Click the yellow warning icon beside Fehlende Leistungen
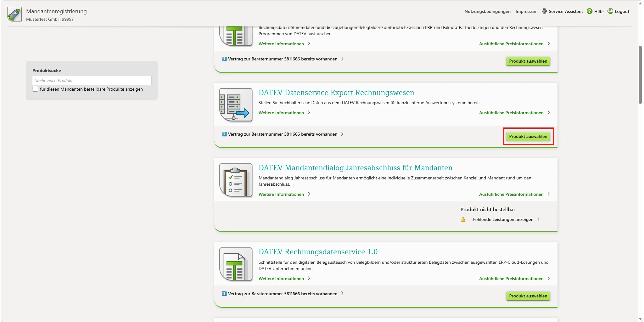Image resolution: width=644 pixels, height=322 pixels. tap(463, 219)
